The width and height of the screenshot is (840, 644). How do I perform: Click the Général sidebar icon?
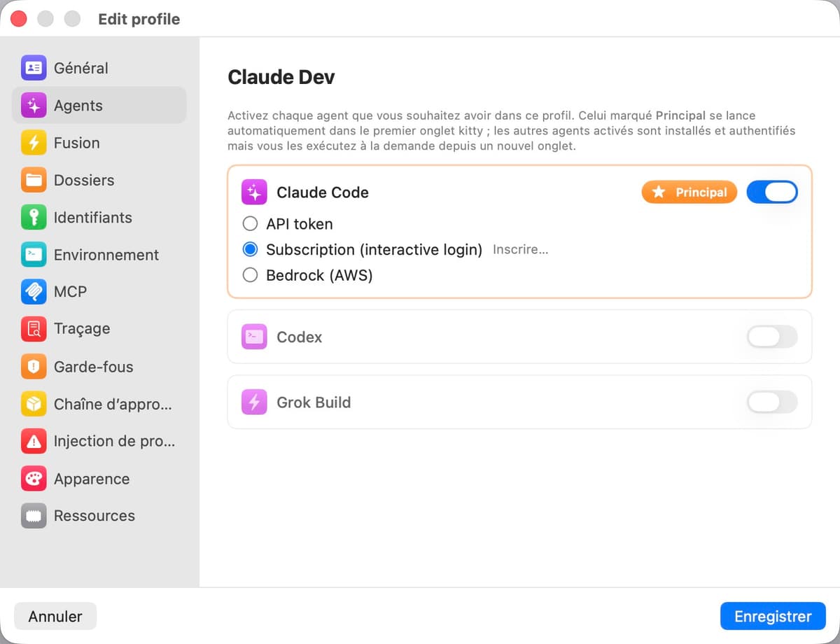pyautogui.click(x=34, y=68)
